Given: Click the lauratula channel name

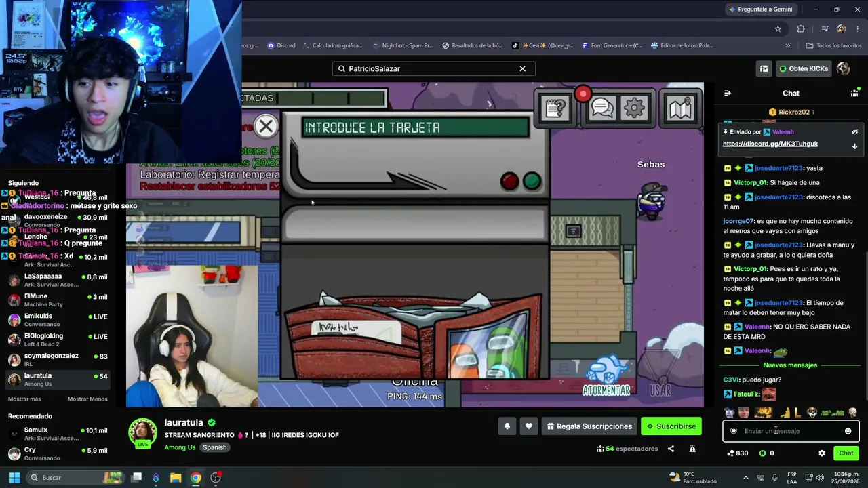Looking at the screenshot, I should pyautogui.click(x=184, y=422).
